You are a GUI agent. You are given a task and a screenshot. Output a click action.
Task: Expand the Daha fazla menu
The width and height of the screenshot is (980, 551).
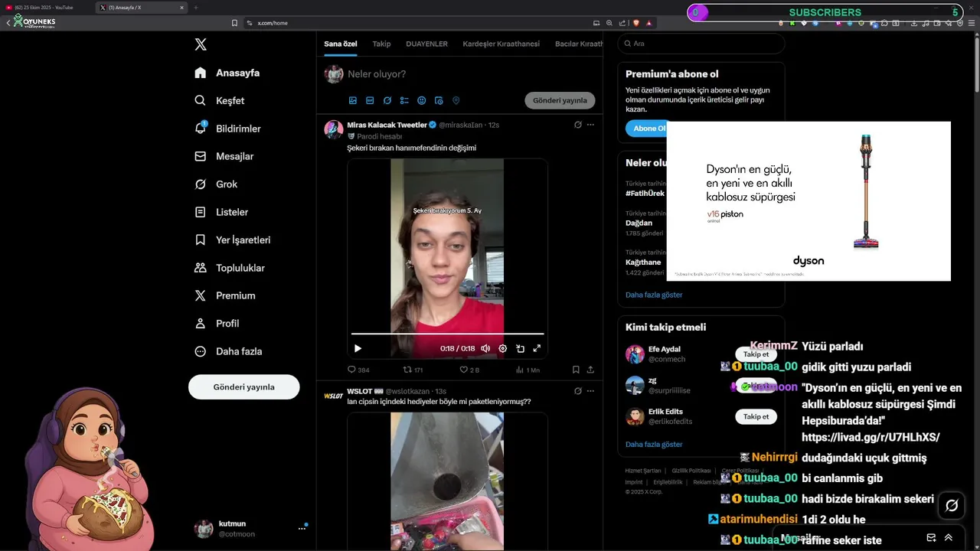[228, 351]
